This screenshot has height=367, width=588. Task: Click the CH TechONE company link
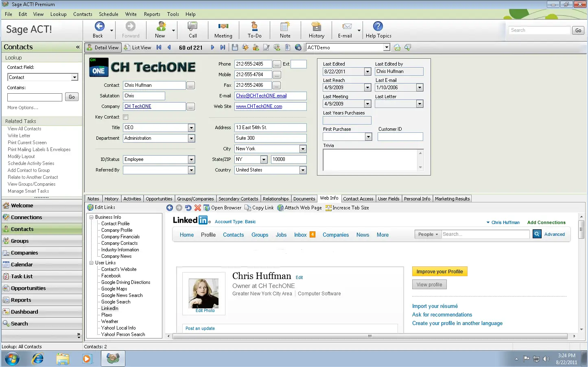pyautogui.click(x=138, y=106)
